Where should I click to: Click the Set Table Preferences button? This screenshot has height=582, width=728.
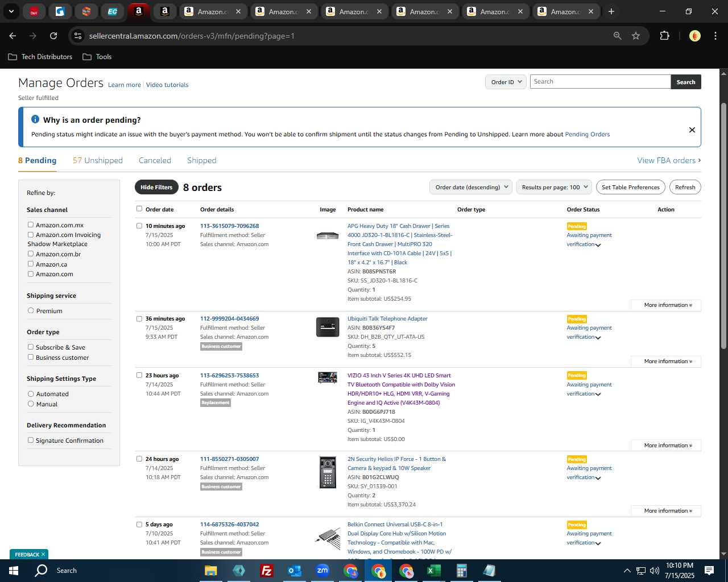point(631,187)
